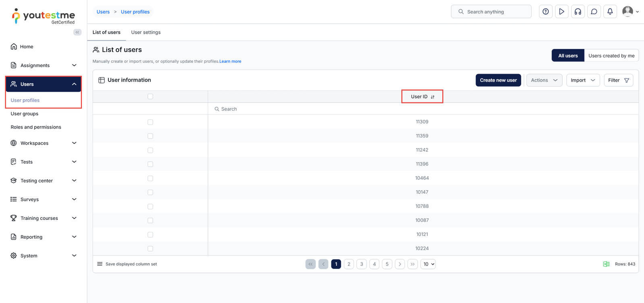
Task: Click the help question mark icon
Action: (x=545, y=12)
